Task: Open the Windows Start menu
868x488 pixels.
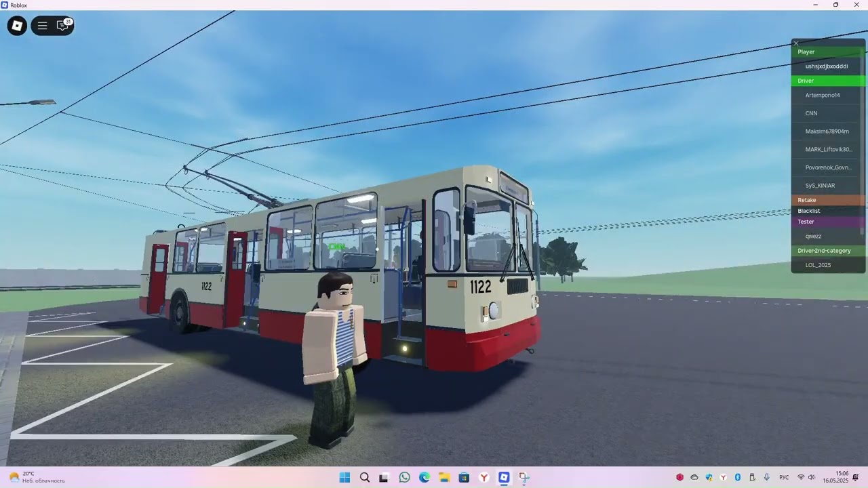Action: point(344,477)
